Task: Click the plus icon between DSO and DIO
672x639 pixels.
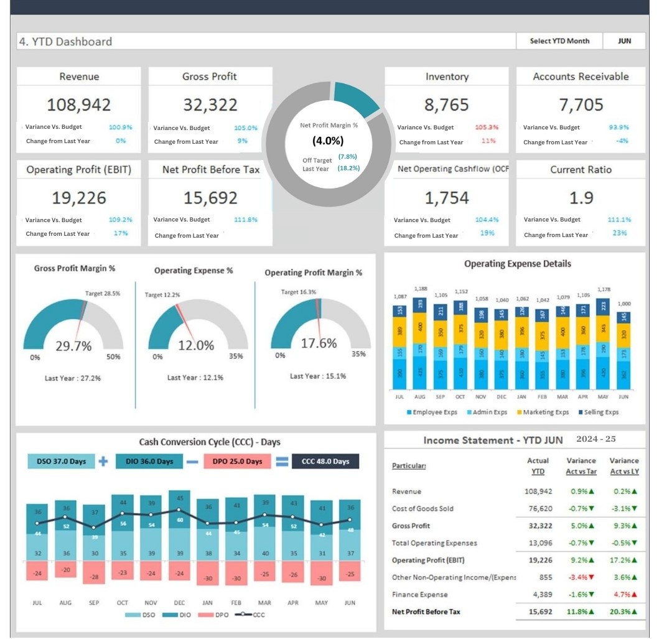Action: coord(103,462)
